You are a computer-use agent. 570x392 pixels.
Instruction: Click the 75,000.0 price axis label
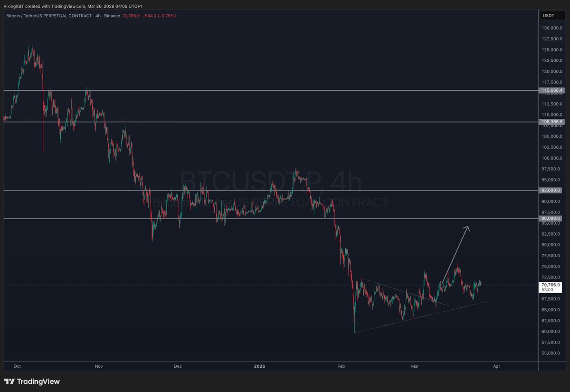click(551, 267)
